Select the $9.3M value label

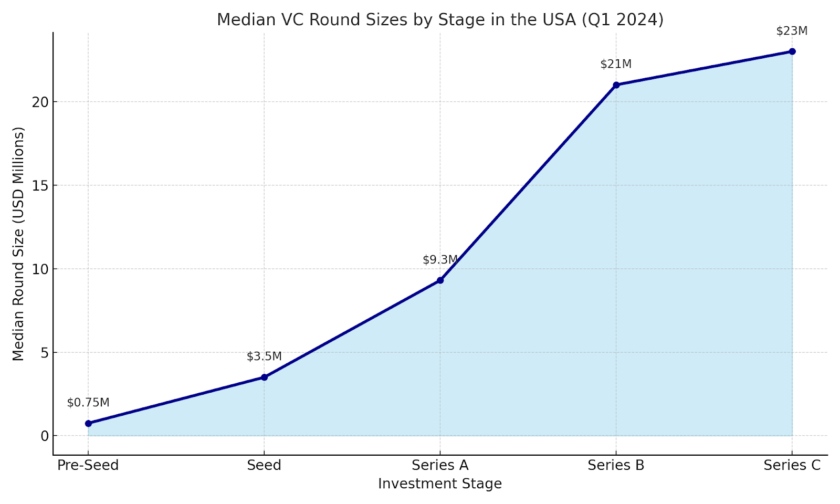tap(440, 260)
